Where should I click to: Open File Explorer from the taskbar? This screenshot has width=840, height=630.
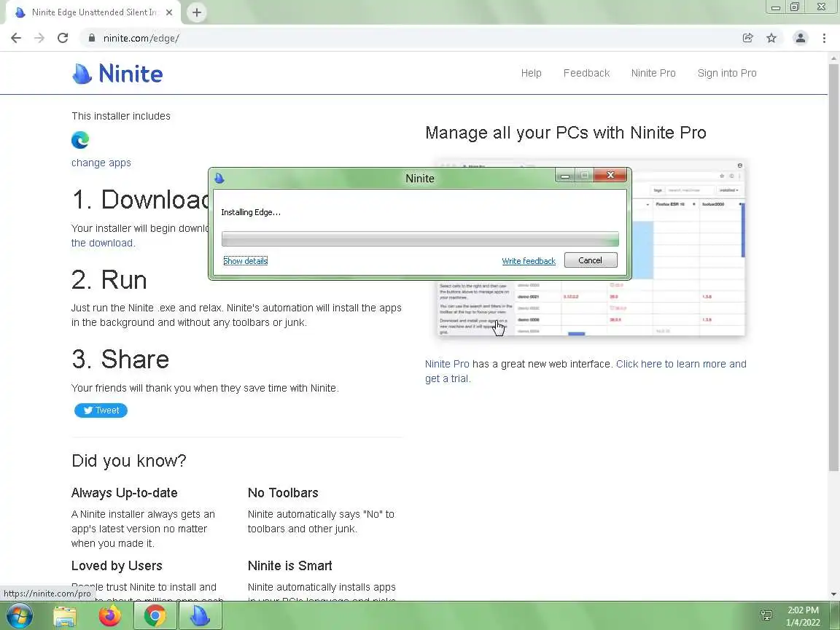tap(65, 616)
